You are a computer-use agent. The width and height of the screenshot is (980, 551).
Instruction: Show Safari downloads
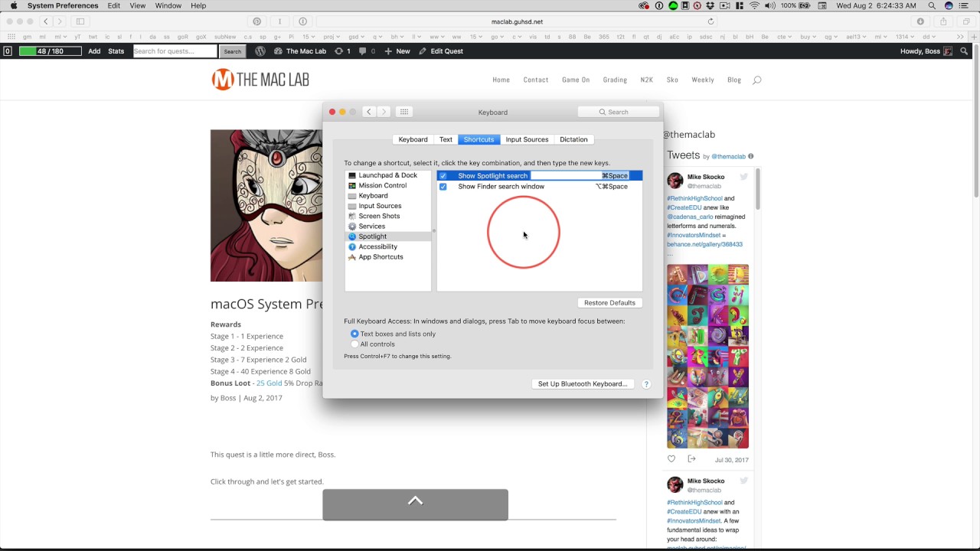(x=920, y=21)
